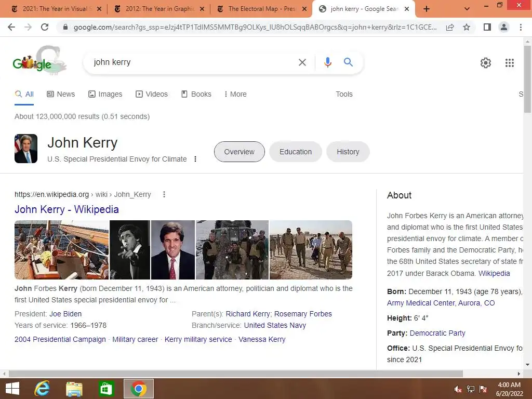Open the Wikipedia link in About panel
The image size is (532, 399).
click(494, 273)
